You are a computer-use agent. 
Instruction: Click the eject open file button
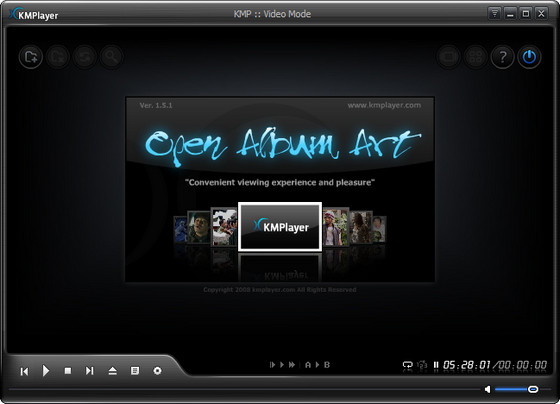click(x=112, y=371)
